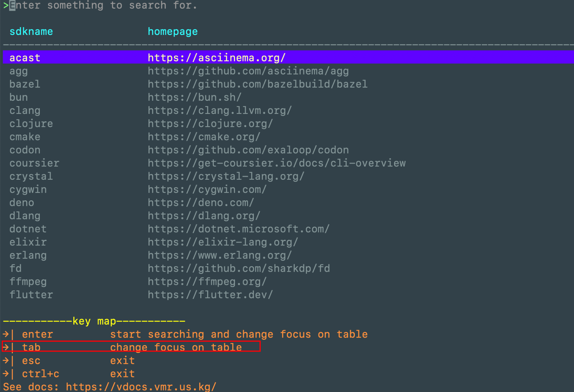This screenshot has height=392, width=574.
Task: Click the sdkname column header
Action: pyautogui.click(x=31, y=31)
